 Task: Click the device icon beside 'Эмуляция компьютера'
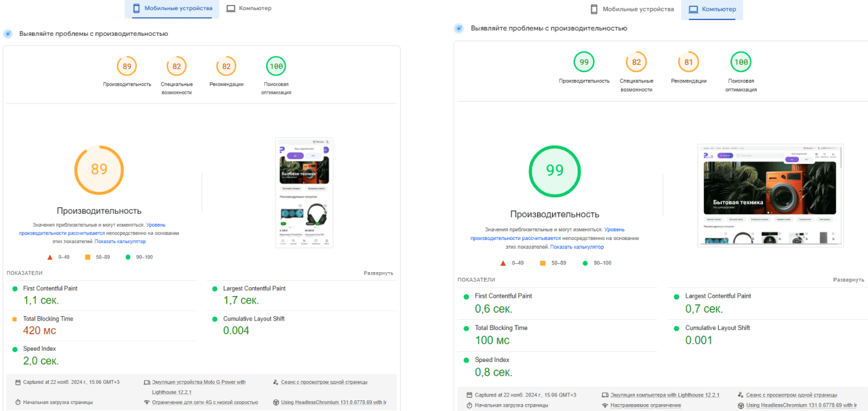[604, 395]
